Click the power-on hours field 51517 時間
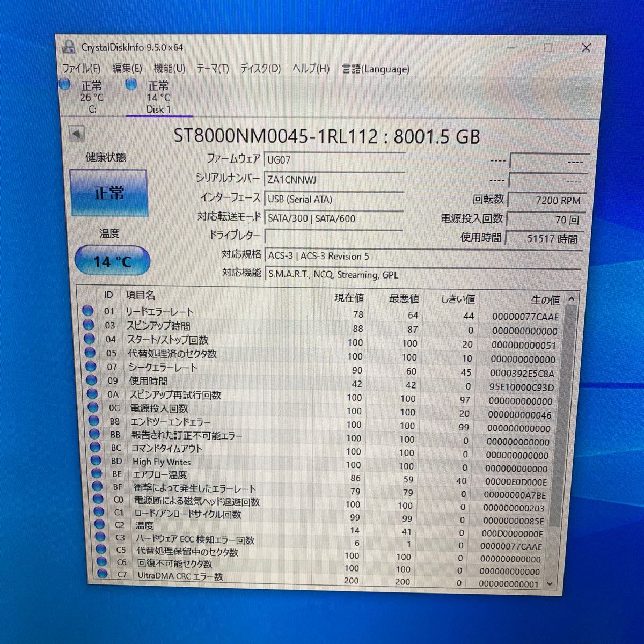Screen dimensions: 644x644 click(x=544, y=238)
